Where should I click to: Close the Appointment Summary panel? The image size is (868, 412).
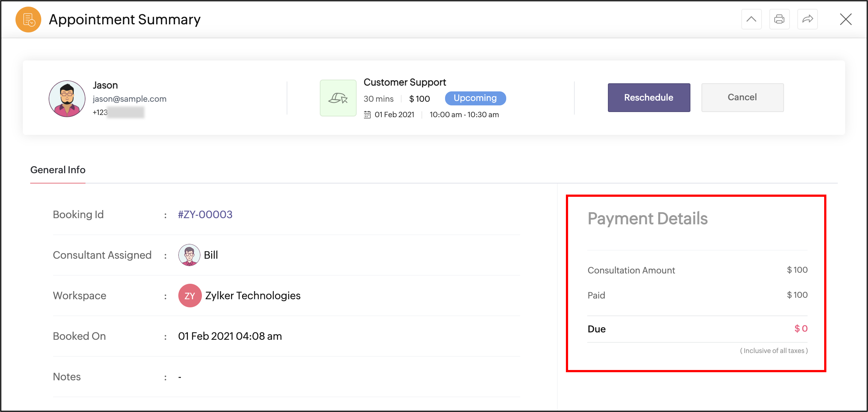tap(846, 19)
